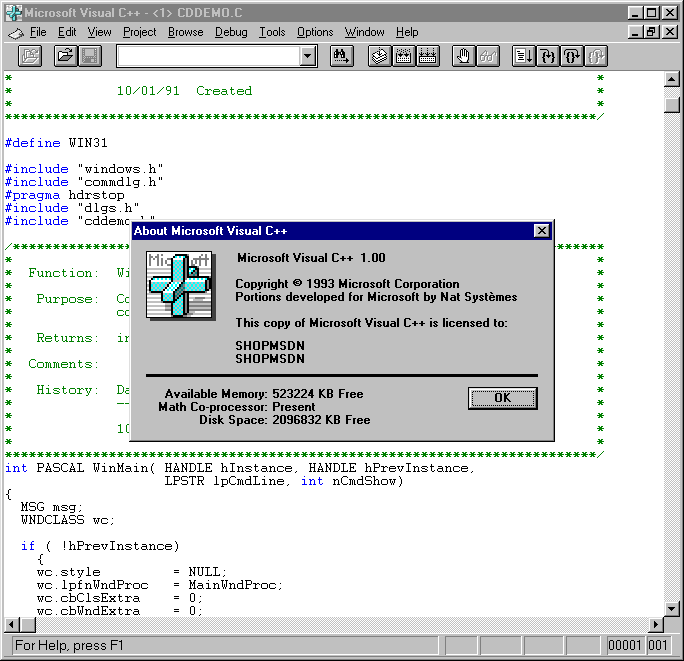Click 'int PASCAL WinMain(' in the code
Viewport: 684px width, 661px height.
click(80, 468)
